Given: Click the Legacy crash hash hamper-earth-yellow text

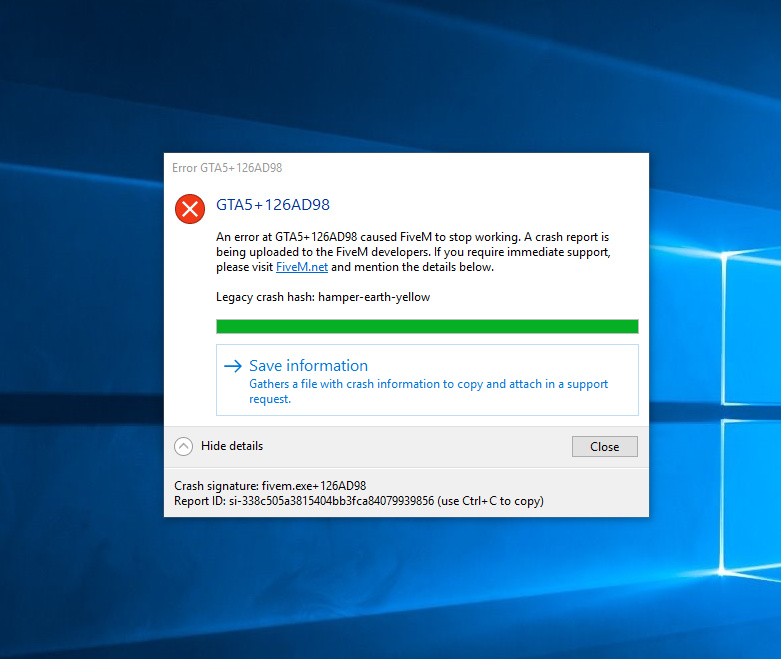Looking at the screenshot, I should (x=323, y=297).
